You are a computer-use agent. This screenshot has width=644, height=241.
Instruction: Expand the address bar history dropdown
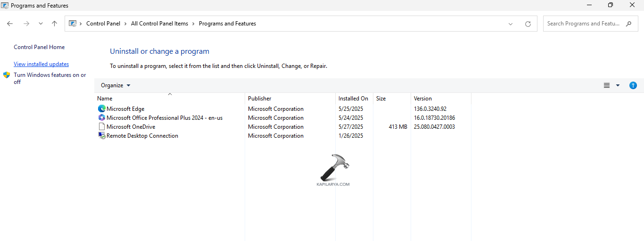pyautogui.click(x=511, y=24)
